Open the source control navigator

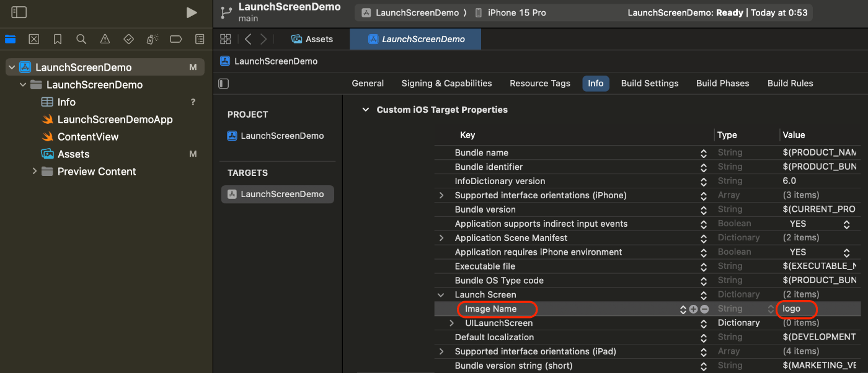point(34,39)
